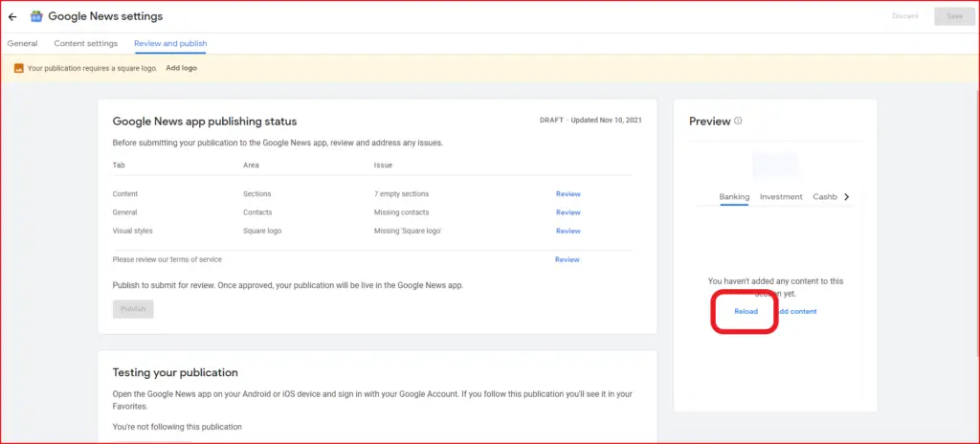Click the Google News logo icon

(x=36, y=17)
